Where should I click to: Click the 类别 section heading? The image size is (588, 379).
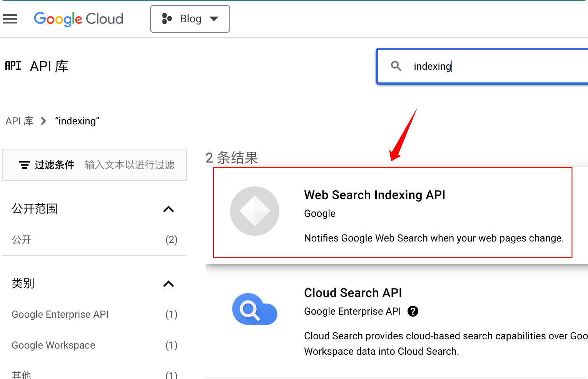coord(23,283)
